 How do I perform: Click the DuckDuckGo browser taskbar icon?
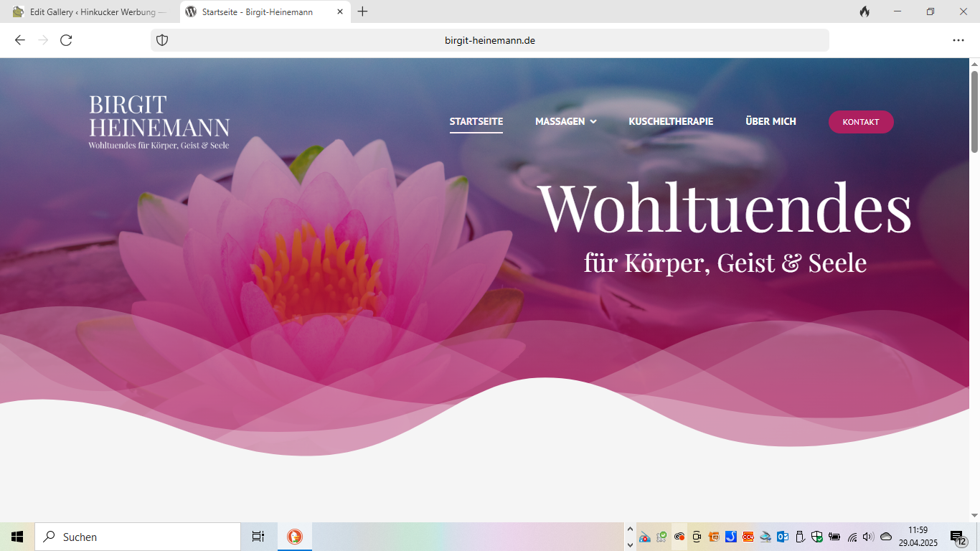[295, 537]
